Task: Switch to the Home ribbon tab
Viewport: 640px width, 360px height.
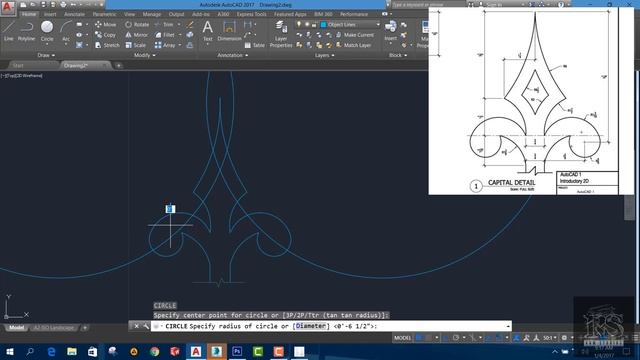Action: (29, 14)
